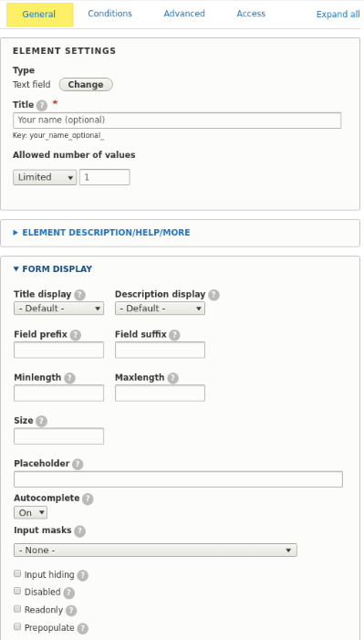Tick the Prepopulate checkbox
Screen dimensions: 364x640
[x=17, y=626]
